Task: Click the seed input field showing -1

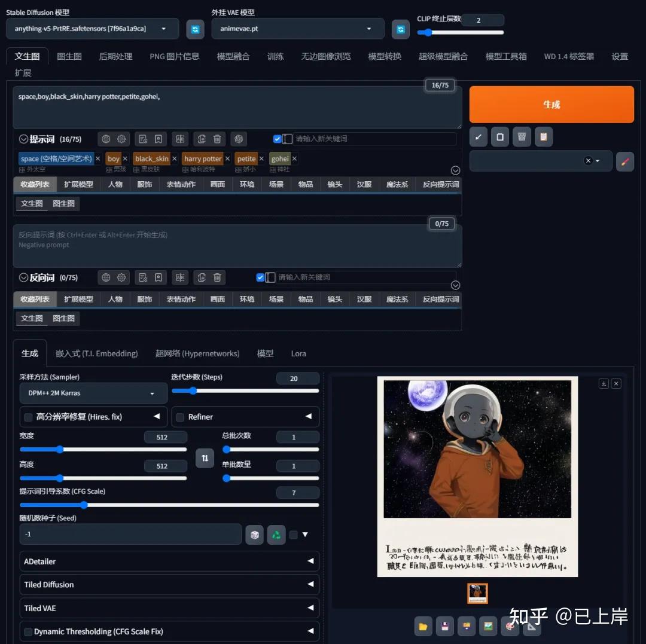Action: click(130, 535)
